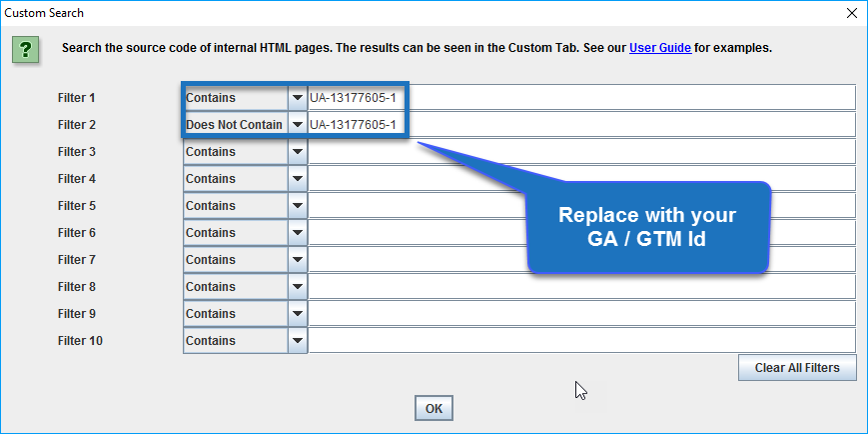Click into the Filter 10 text field
The height and width of the screenshot is (434, 868).
pyautogui.click(x=581, y=341)
